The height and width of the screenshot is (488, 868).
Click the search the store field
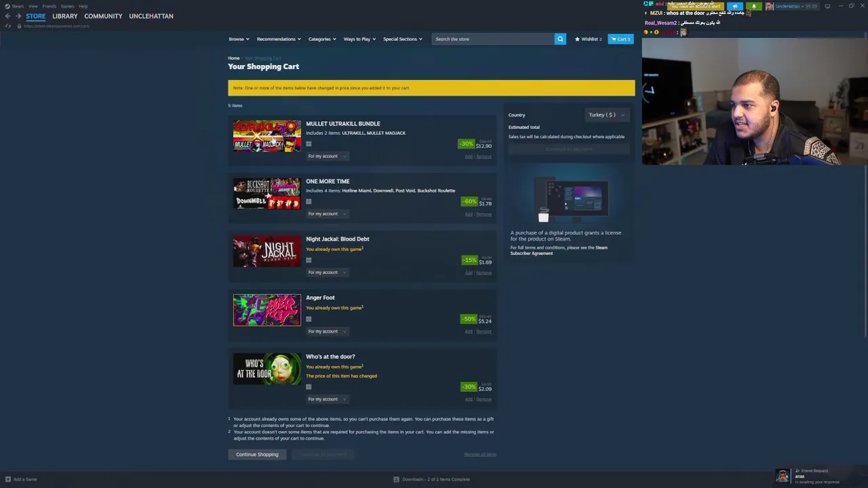point(493,39)
